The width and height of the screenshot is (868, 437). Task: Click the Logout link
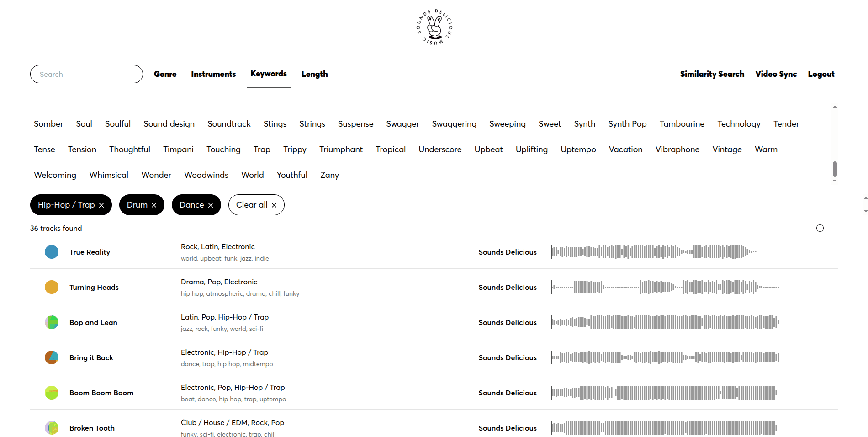pos(821,74)
